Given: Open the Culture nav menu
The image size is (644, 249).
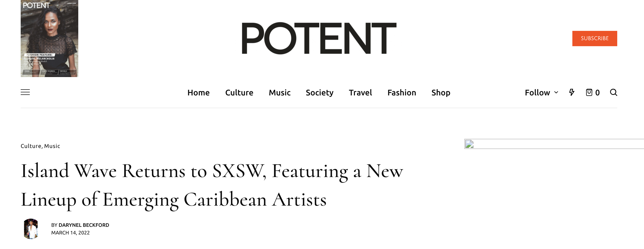Looking at the screenshot, I should (x=239, y=93).
